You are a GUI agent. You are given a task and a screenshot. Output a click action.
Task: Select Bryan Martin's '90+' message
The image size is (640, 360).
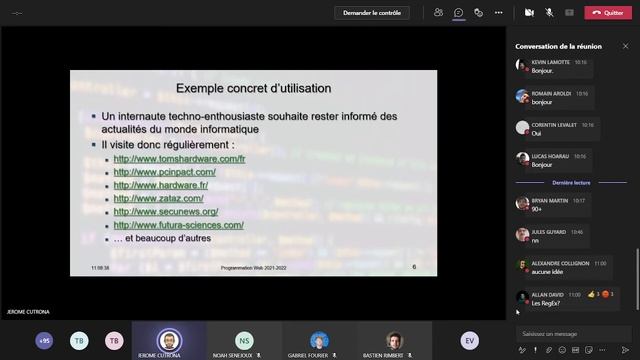(x=536, y=209)
